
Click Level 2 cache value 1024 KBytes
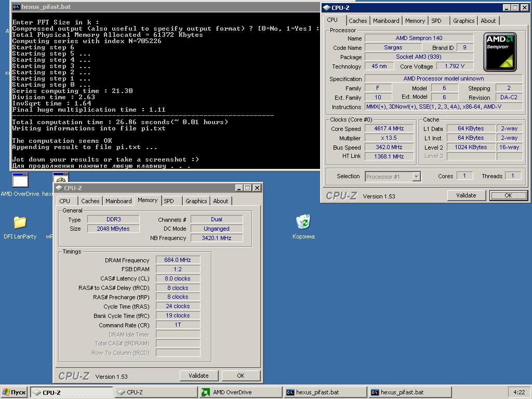tap(471, 147)
